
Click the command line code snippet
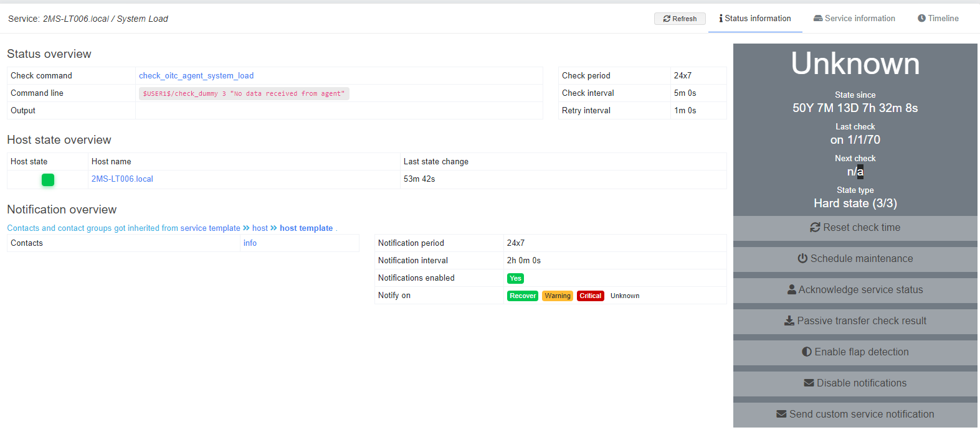point(244,93)
